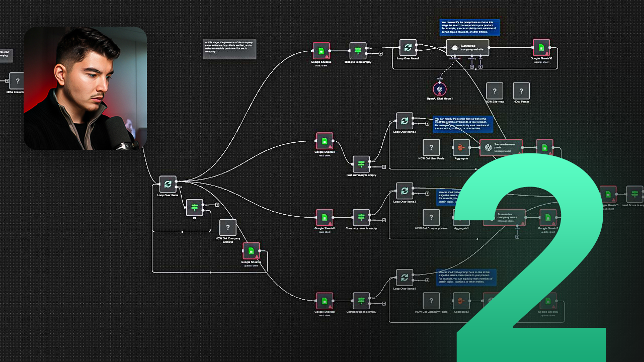Add a tool to Summarise company news
Screen dimensions: 644x362
pos(517,237)
